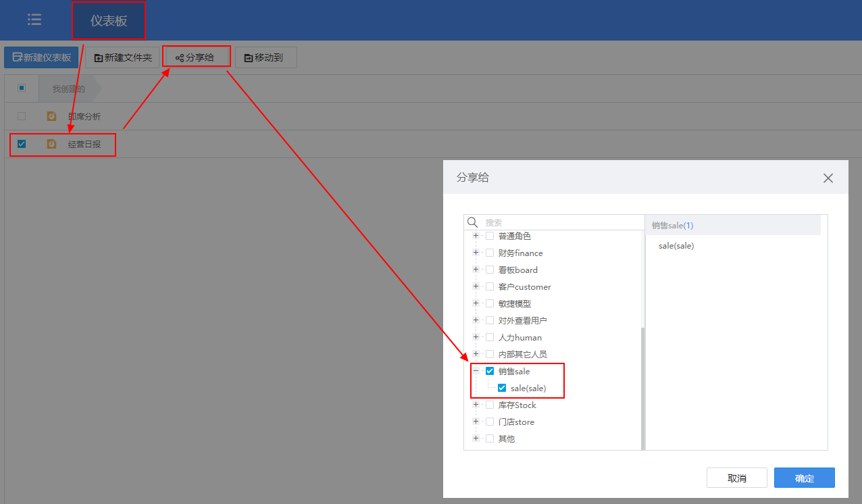Select sale(sale) in the selected list
Image resolution: width=862 pixels, height=504 pixels.
click(x=676, y=246)
